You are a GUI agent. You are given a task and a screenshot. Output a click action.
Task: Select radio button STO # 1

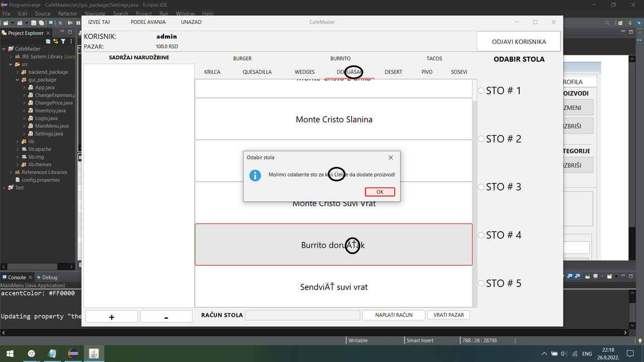(x=481, y=90)
